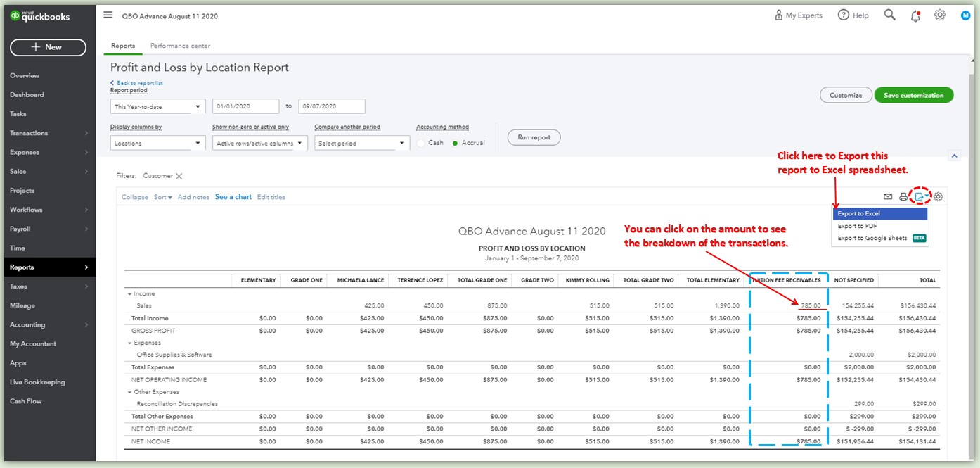
Task: Click the Run report button
Action: click(x=534, y=137)
